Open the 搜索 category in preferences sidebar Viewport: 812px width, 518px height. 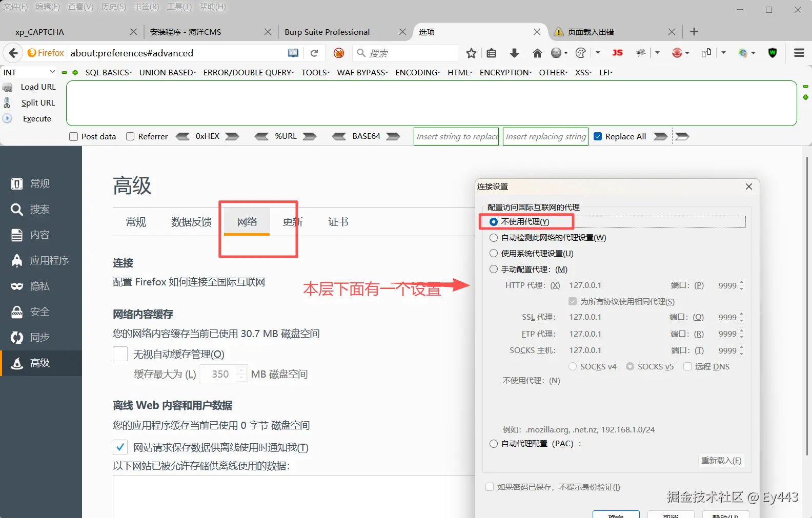pos(41,209)
